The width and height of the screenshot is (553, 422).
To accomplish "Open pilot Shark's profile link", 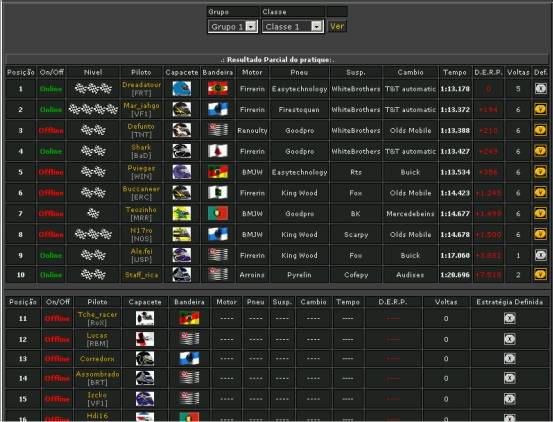I will (141, 147).
